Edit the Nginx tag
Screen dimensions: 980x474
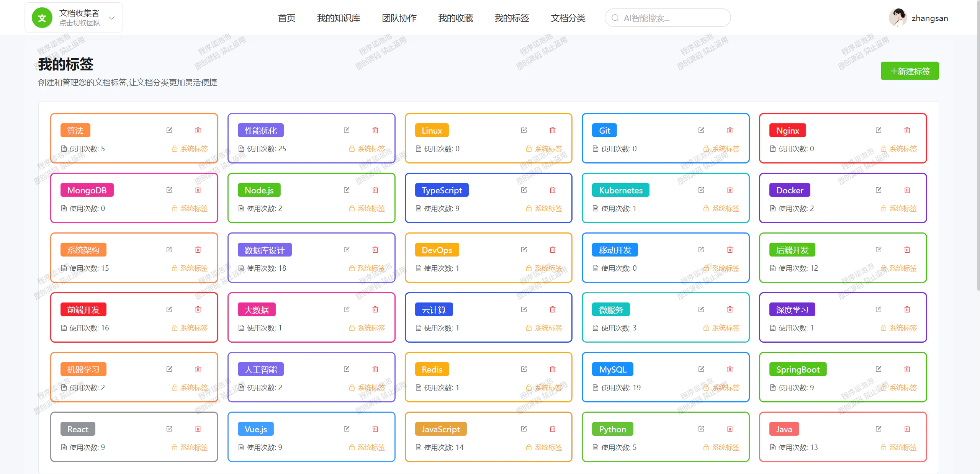coord(879,130)
